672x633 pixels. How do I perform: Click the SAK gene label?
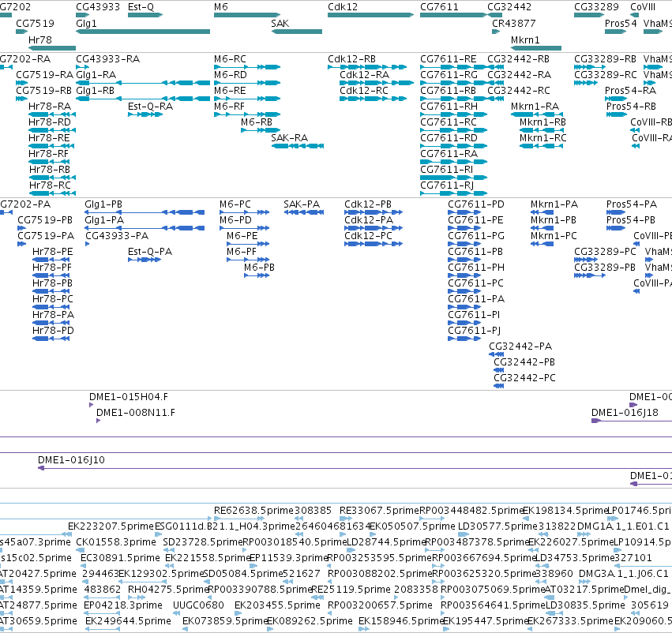point(280,23)
